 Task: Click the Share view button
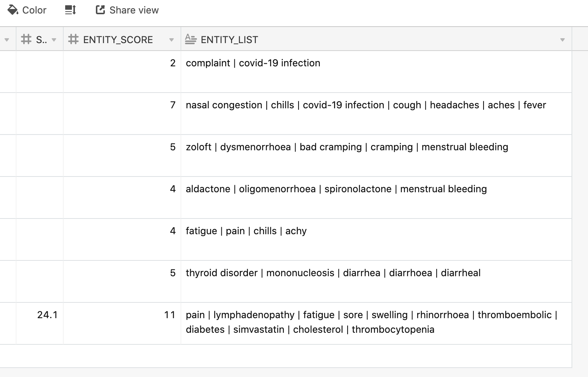point(127,10)
